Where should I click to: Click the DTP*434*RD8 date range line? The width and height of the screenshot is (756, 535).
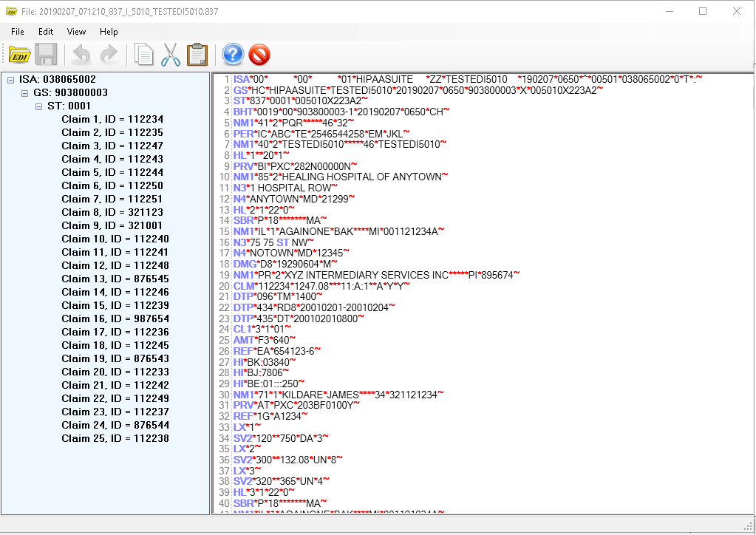[314, 307]
